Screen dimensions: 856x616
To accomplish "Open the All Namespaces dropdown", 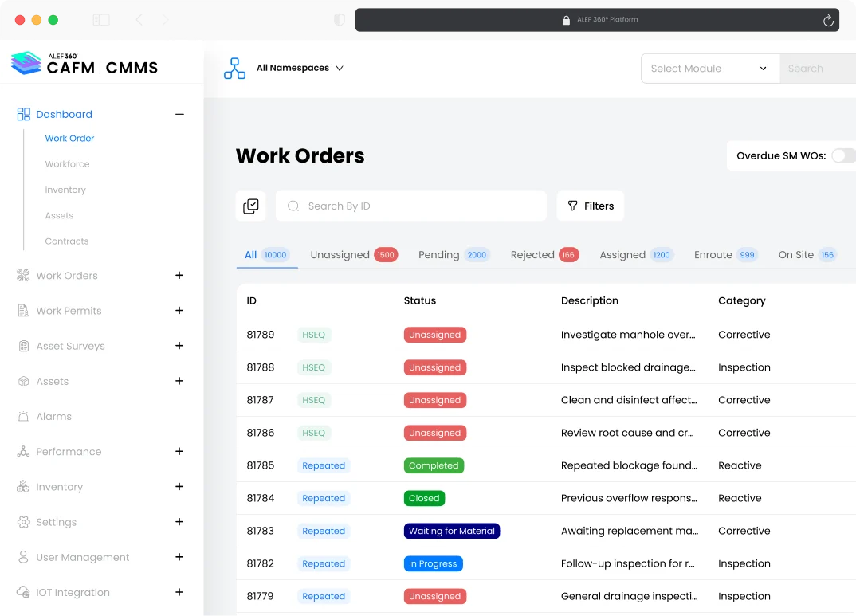I will 300,69.
